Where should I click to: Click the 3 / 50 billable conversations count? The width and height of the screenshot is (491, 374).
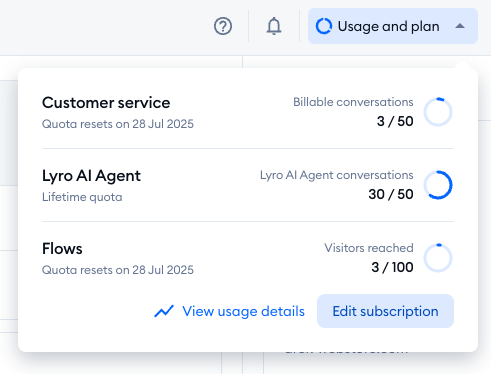tap(395, 121)
